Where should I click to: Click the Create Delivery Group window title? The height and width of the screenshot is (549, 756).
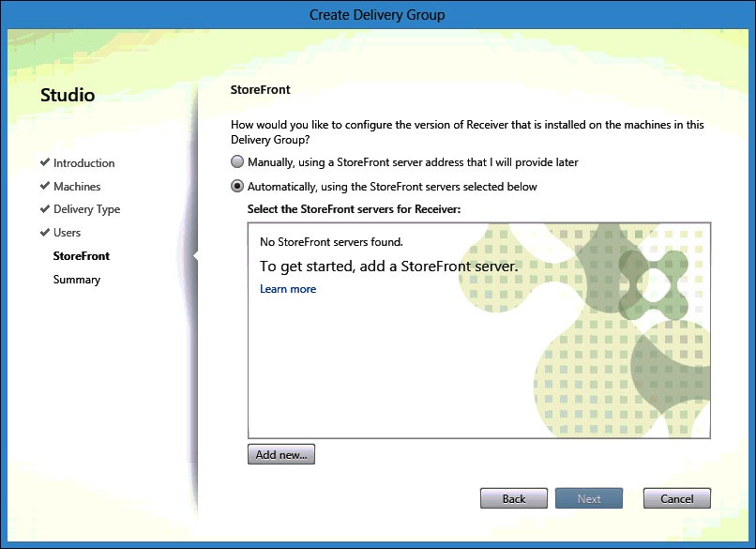coord(377,15)
